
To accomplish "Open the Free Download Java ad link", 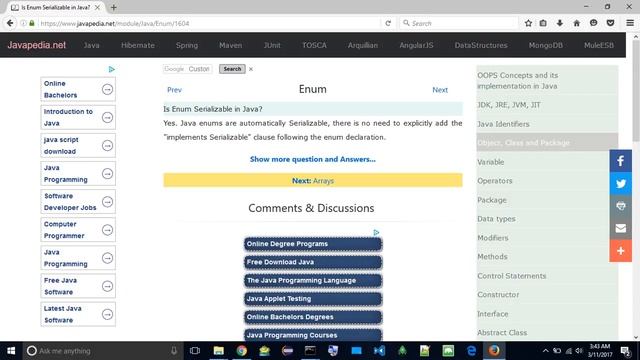I will [313, 262].
